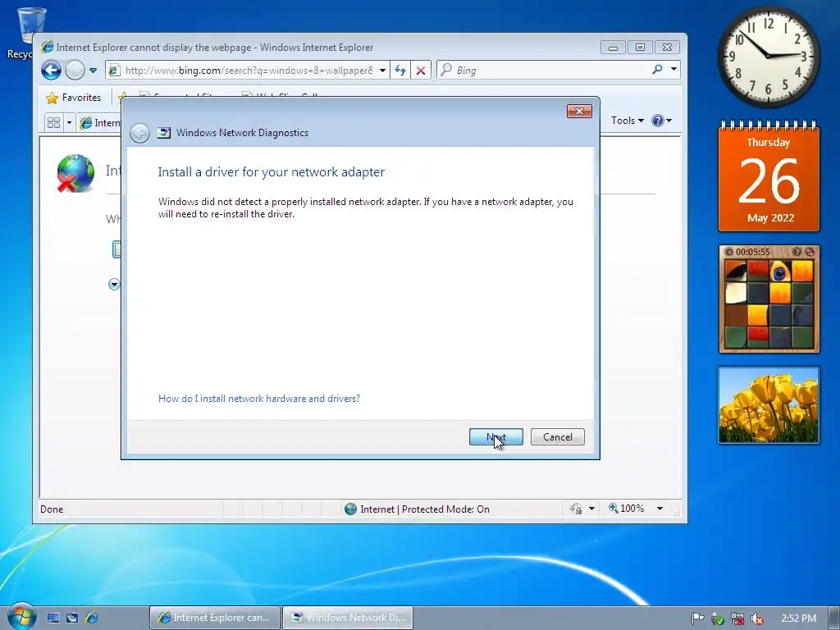This screenshot has height=630, width=840.
Task: Open the Favorites star button
Action: click(74, 98)
